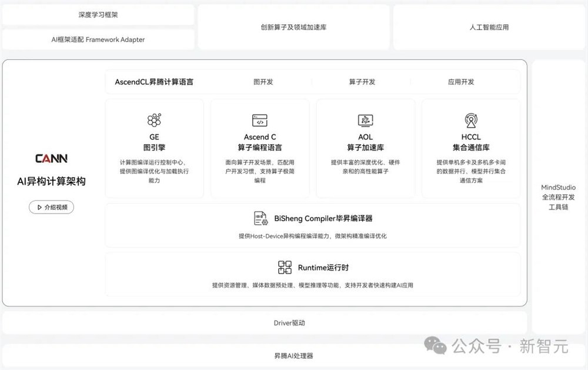
Task: Select the GE 图引擎 icon
Action: pos(154,119)
